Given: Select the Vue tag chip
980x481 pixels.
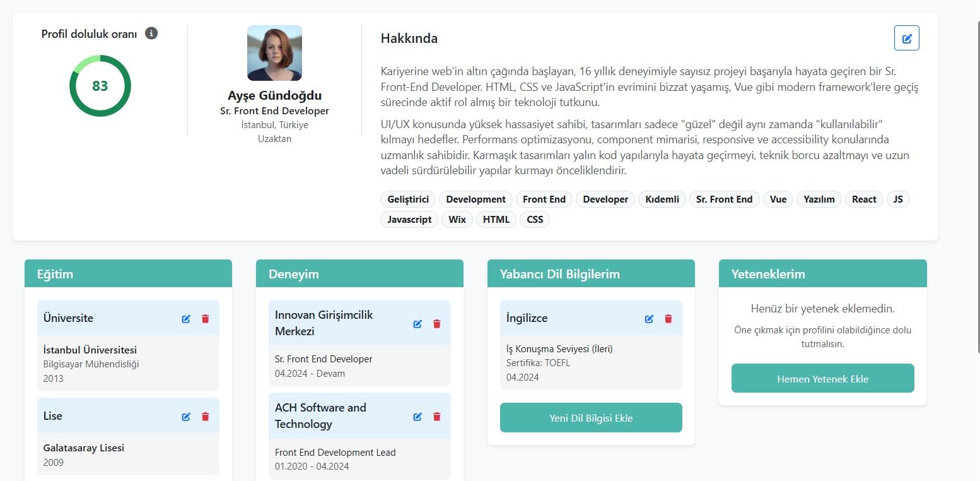Looking at the screenshot, I should [x=778, y=199].
